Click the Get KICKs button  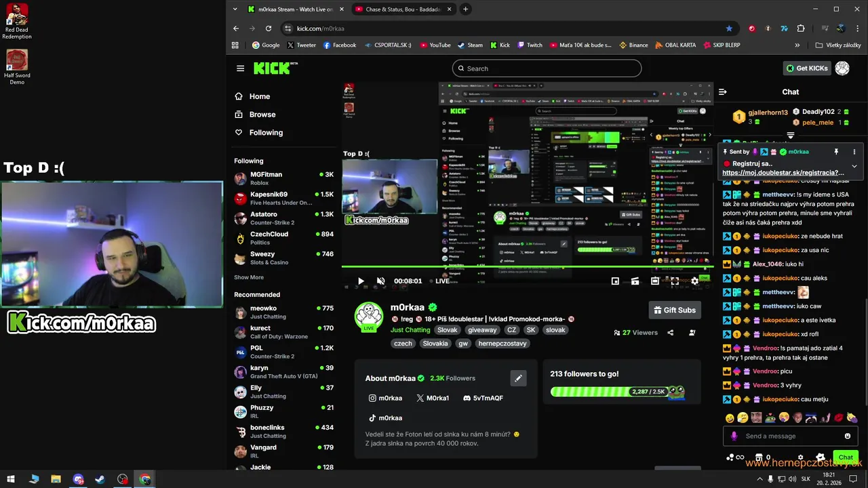pyautogui.click(x=807, y=68)
